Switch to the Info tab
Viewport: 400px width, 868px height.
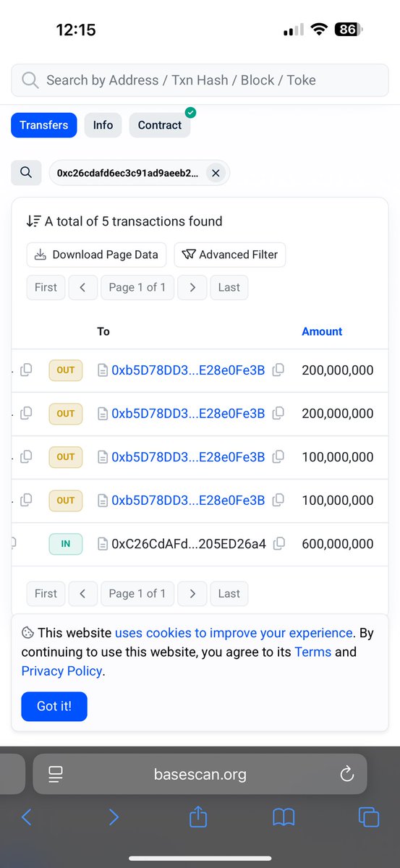coord(103,125)
